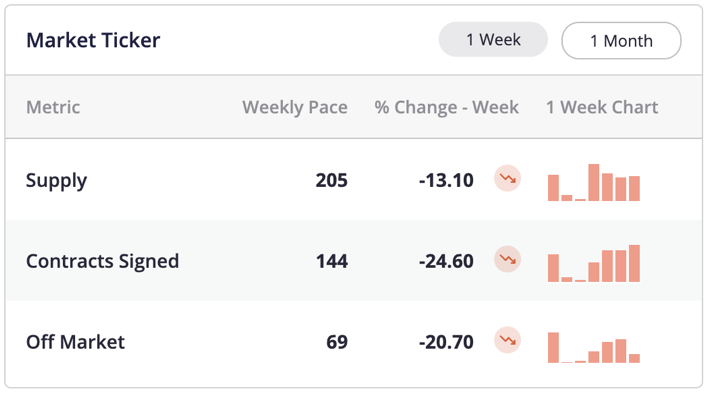Viewport: 718px width, 394px height.
Task: Click the Supply downward trend icon
Action: (507, 178)
